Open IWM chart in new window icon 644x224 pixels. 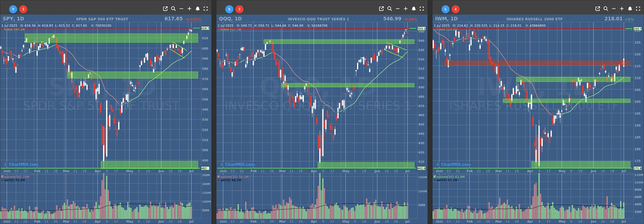(x=598, y=8)
